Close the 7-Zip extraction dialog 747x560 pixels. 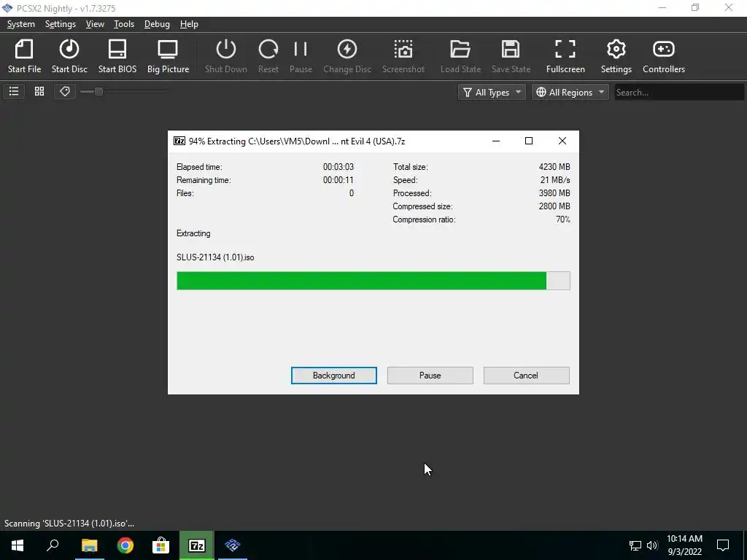click(562, 141)
